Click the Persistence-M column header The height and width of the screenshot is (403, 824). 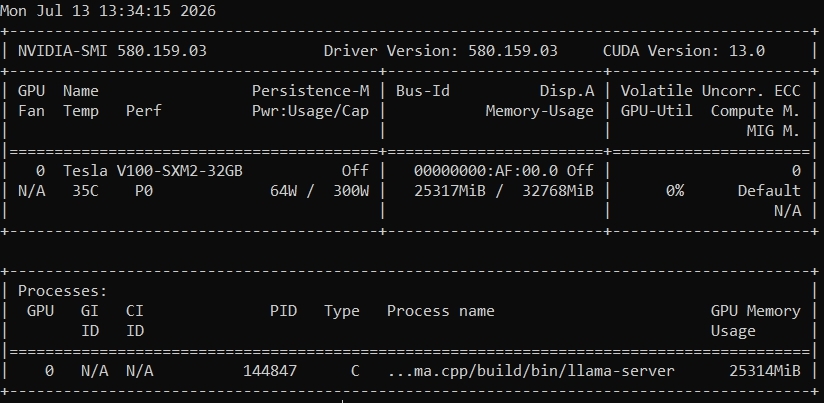pos(311,91)
